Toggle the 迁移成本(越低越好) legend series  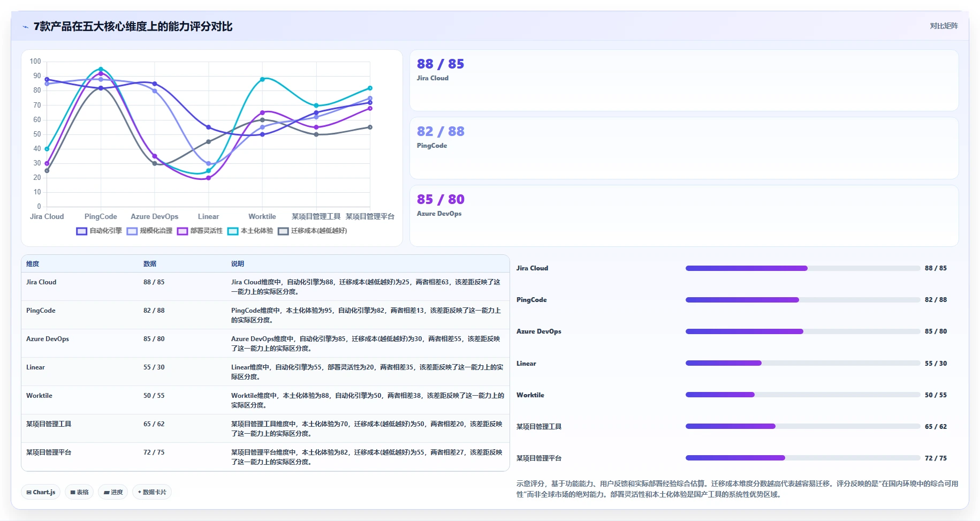(x=313, y=231)
